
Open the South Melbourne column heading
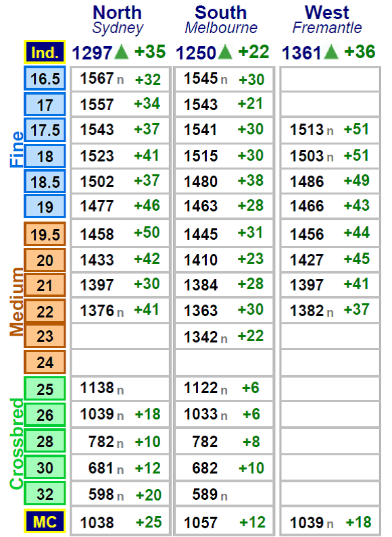click(x=221, y=20)
